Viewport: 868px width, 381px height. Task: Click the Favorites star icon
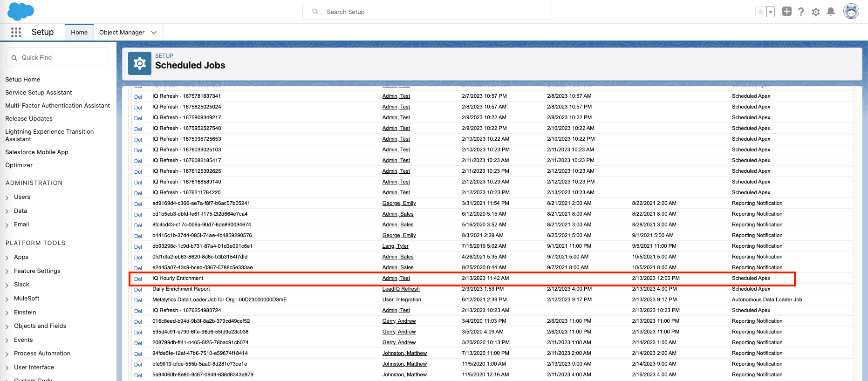coord(760,12)
